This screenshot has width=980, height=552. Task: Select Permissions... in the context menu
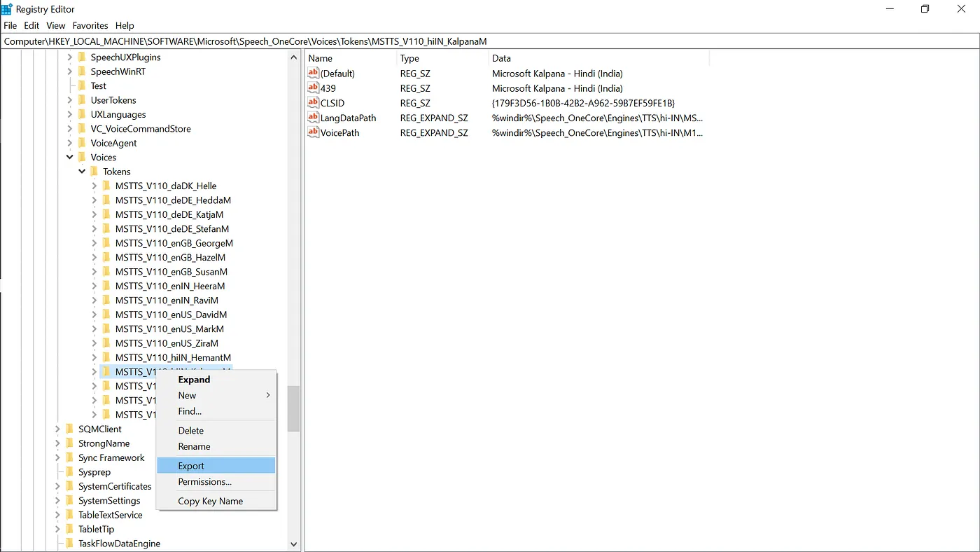204,482
